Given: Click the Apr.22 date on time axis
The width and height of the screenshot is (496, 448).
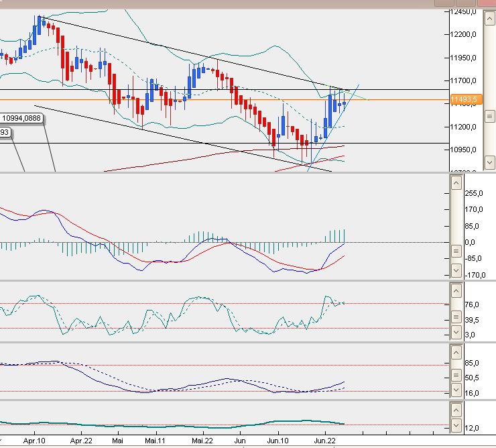Looking at the screenshot, I should (81, 441).
